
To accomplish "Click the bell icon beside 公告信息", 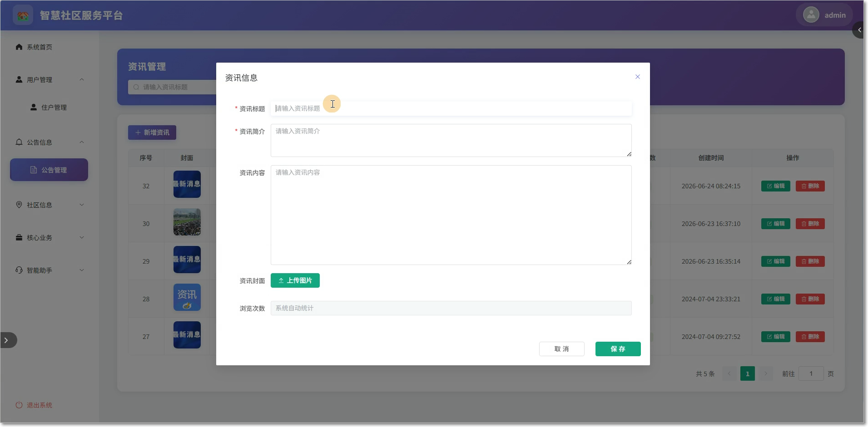I will (x=19, y=142).
